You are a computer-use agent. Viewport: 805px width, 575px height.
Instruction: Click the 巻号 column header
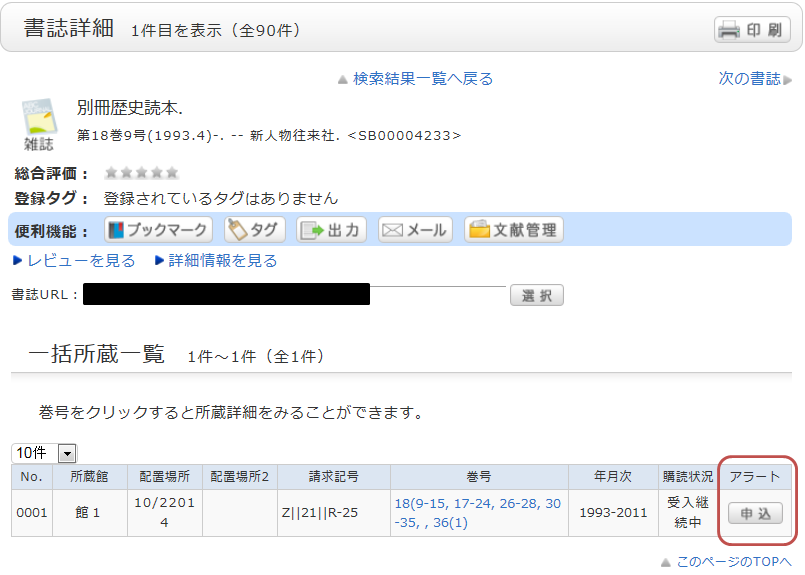[x=479, y=477]
